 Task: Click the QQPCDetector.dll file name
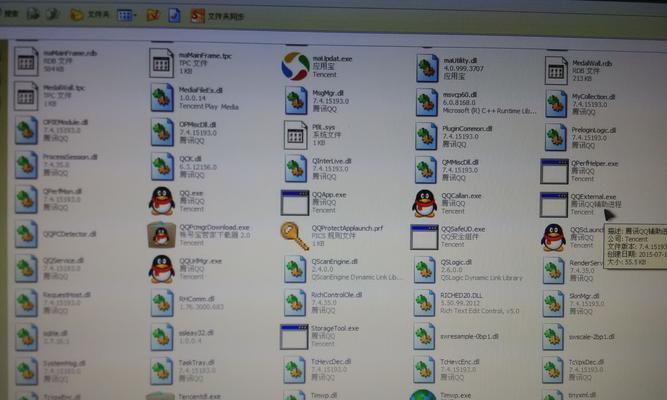click(69, 234)
